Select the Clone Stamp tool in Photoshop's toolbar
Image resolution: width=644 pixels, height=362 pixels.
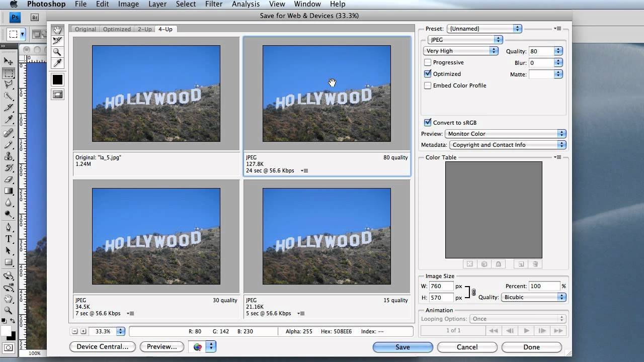[9, 156]
